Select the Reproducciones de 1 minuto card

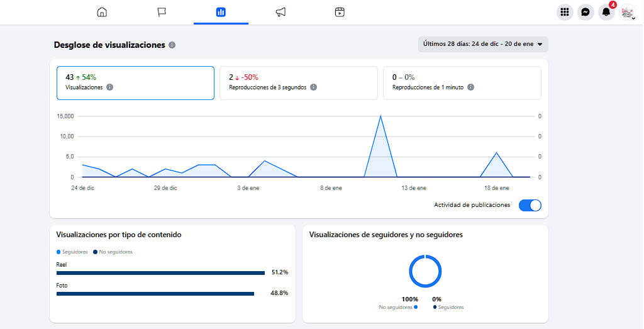(462, 82)
